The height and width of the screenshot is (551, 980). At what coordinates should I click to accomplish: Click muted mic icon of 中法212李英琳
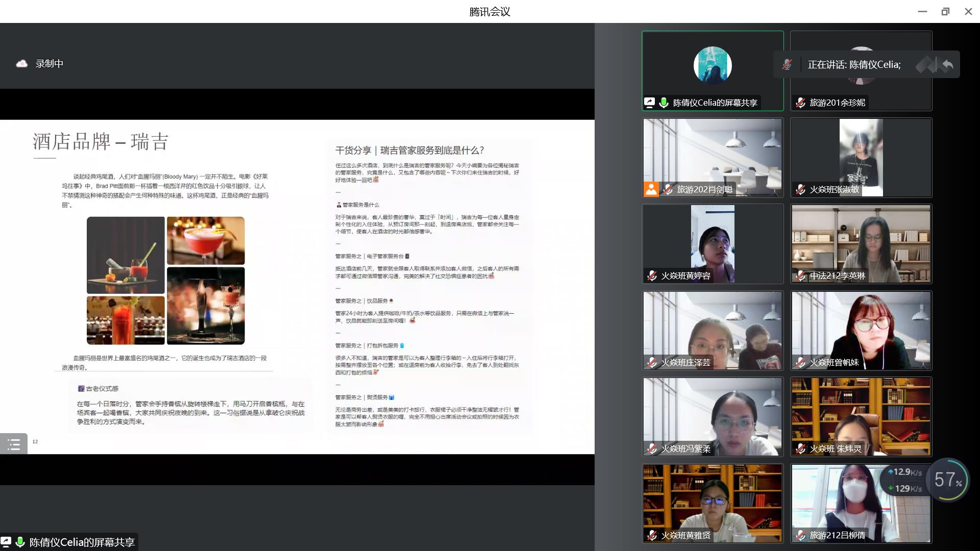[x=800, y=276]
